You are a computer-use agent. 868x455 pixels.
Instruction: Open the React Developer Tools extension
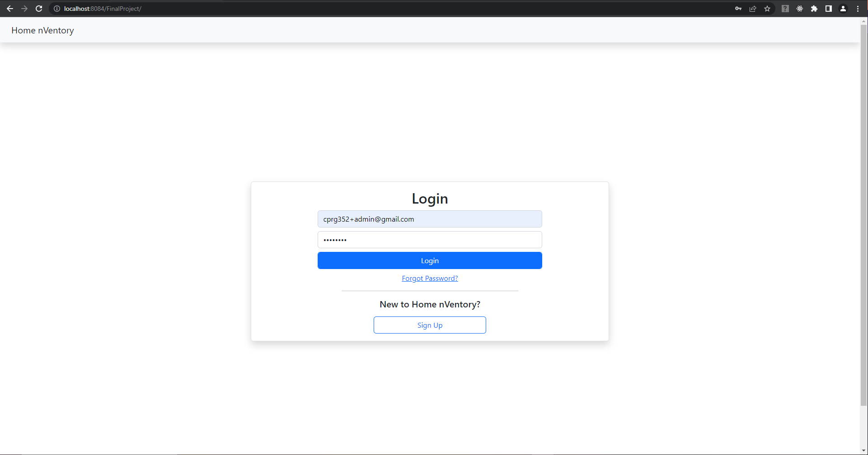tap(800, 9)
